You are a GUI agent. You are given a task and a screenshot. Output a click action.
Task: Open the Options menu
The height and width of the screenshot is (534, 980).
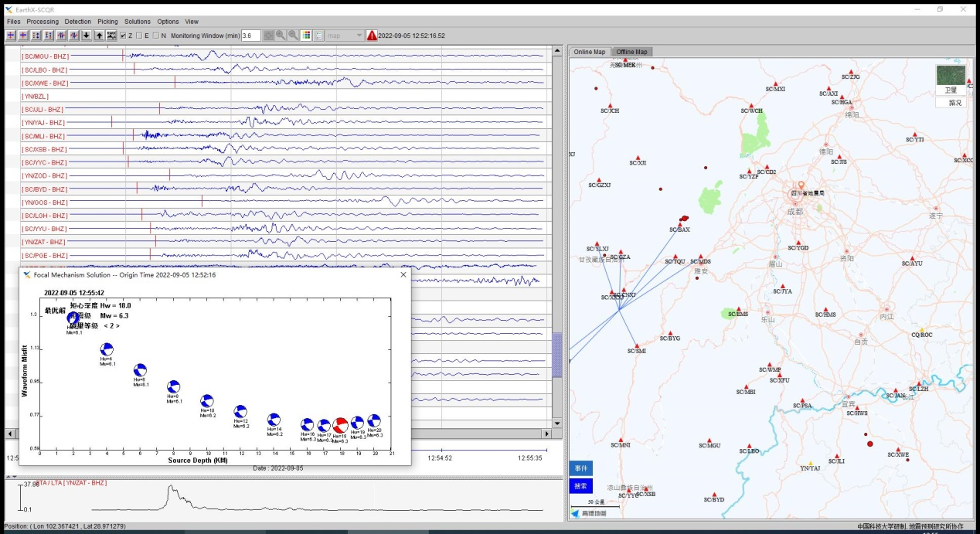[168, 22]
